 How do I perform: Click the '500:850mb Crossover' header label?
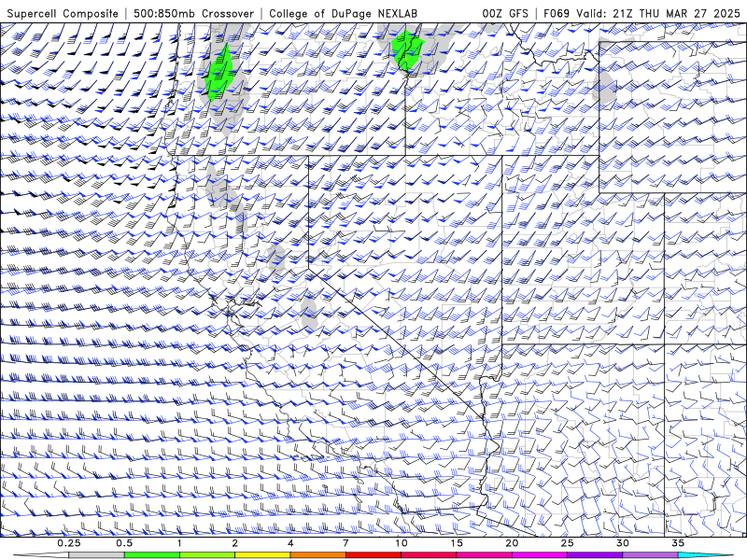click(193, 13)
